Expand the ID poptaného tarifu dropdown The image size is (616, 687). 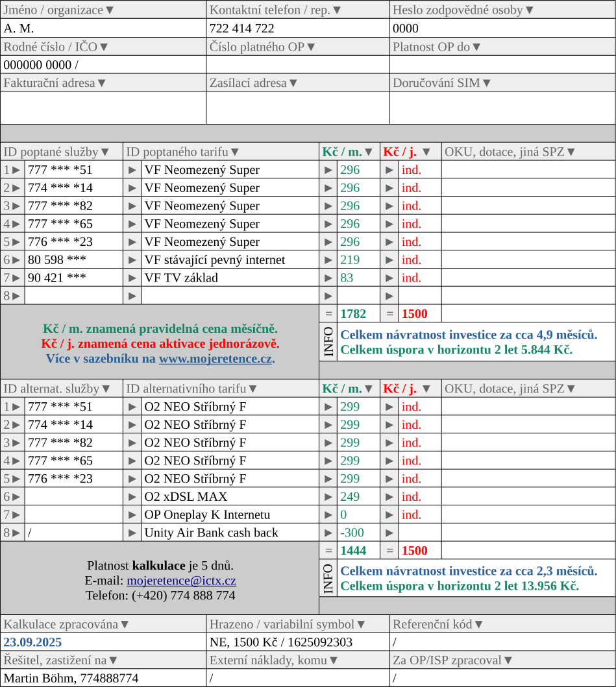click(x=235, y=152)
